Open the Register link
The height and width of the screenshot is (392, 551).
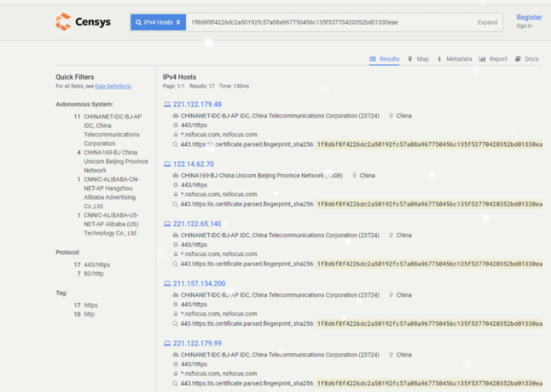(x=529, y=17)
